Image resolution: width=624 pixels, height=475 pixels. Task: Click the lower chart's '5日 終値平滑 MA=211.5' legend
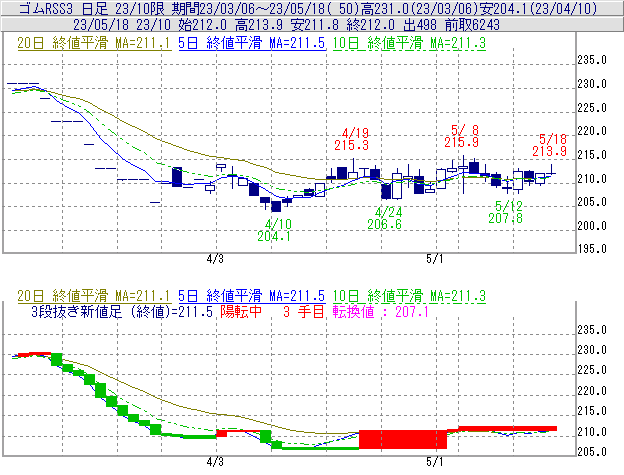pyautogui.click(x=252, y=296)
